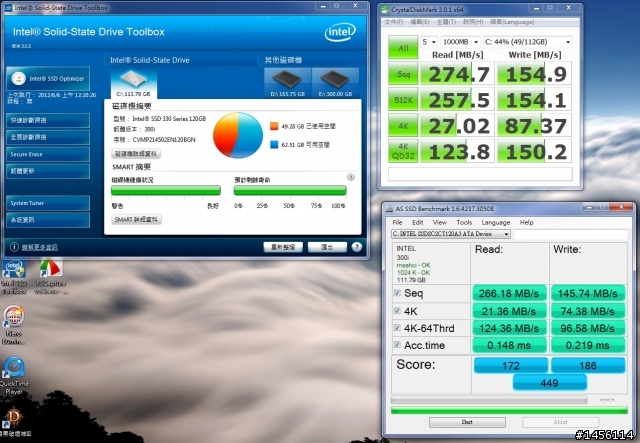The image size is (640, 443).
Task: Open the 編輯(E) menu in CrystalDiskMark
Action: tap(420, 22)
